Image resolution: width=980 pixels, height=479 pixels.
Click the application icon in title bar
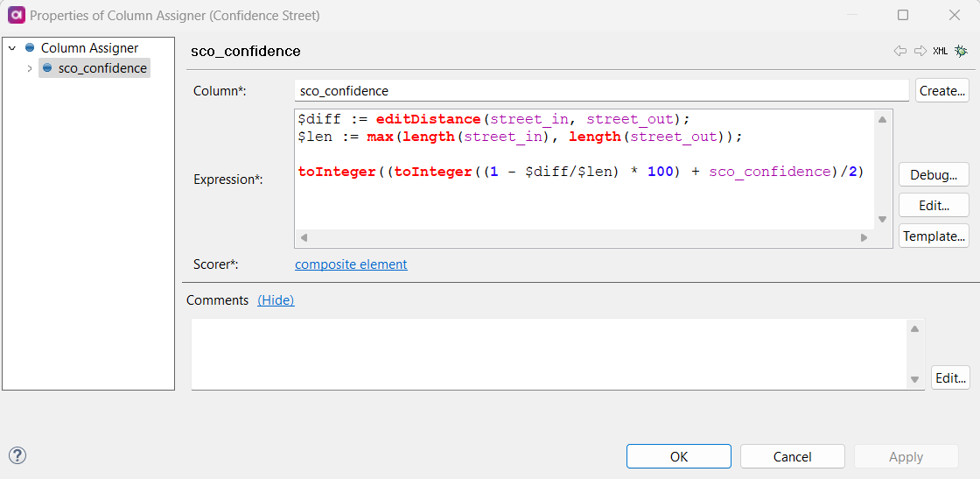[x=16, y=16]
